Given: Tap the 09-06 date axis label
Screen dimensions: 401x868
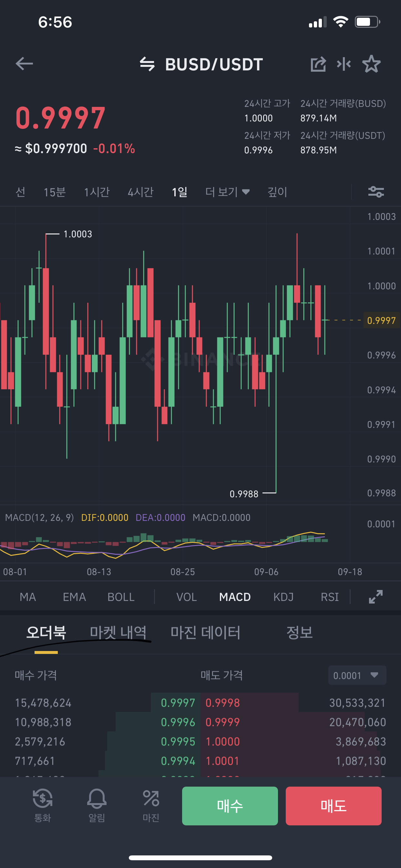Looking at the screenshot, I should click(x=266, y=572).
